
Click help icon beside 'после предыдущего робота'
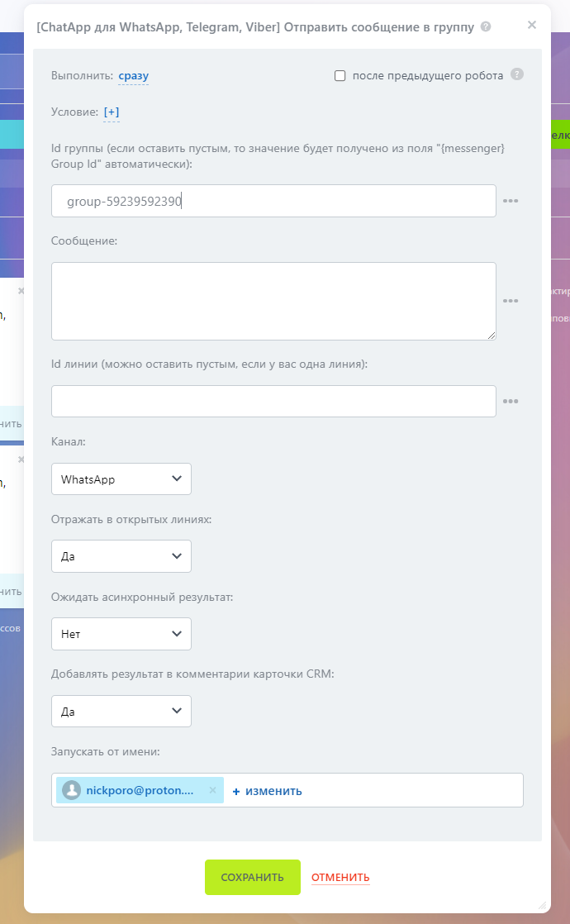(517, 75)
